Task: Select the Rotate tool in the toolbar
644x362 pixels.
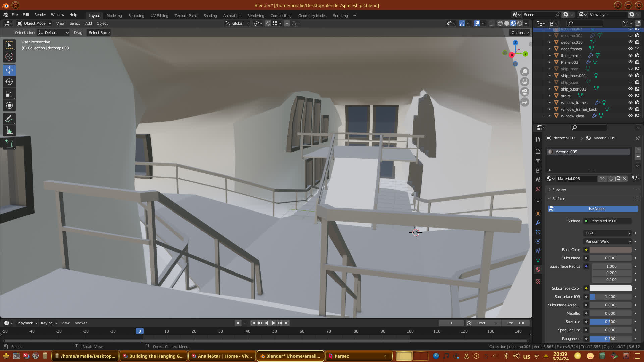Action: point(9,82)
